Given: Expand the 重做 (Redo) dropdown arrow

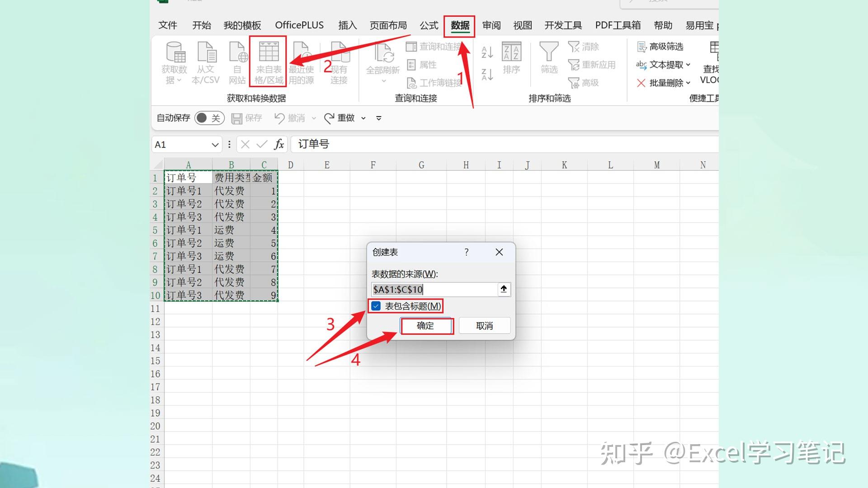Looking at the screenshot, I should pos(363,118).
